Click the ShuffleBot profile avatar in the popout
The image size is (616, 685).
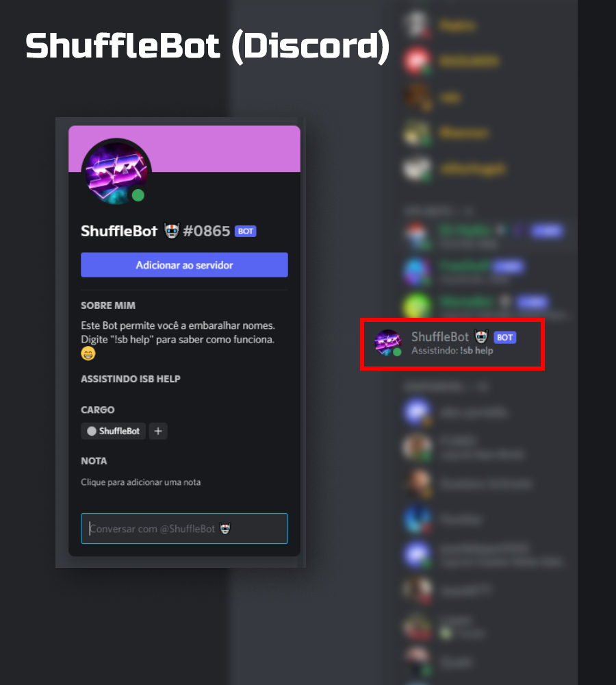pos(116,173)
